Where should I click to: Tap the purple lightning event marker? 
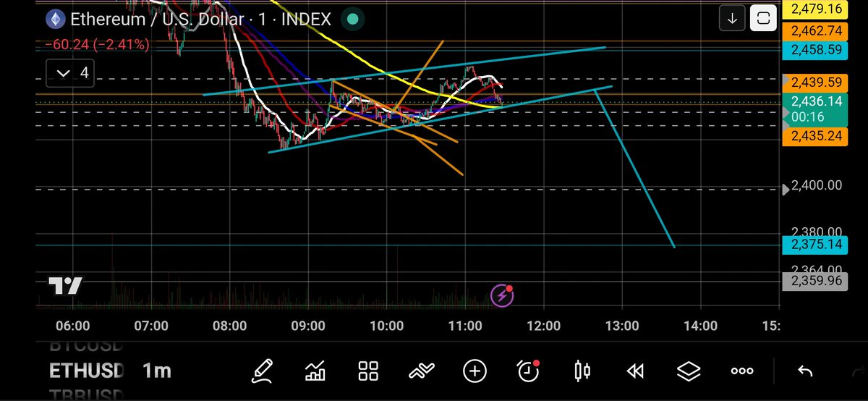[x=502, y=295]
